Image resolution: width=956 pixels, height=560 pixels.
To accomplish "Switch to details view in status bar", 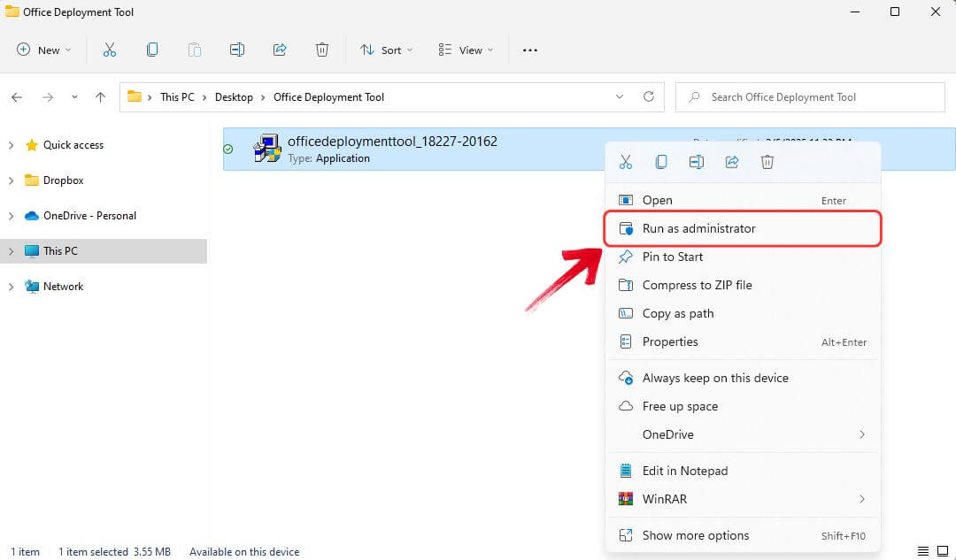I will coord(923,551).
